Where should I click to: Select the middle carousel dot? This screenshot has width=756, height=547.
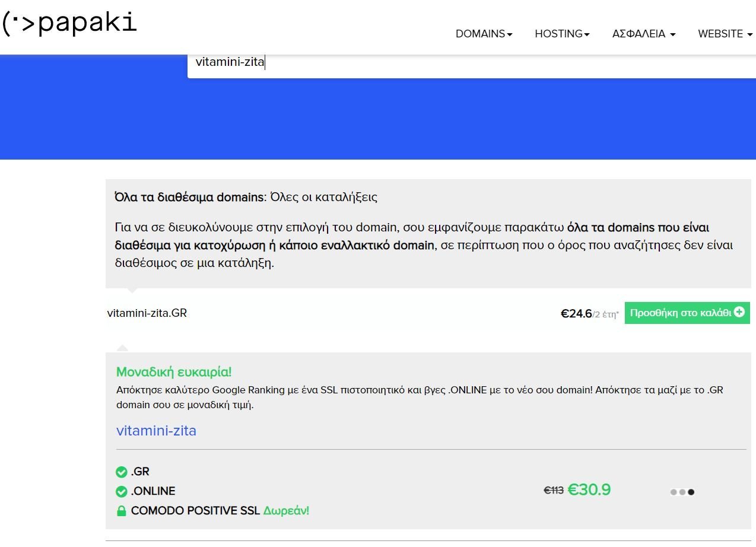click(682, 492)
